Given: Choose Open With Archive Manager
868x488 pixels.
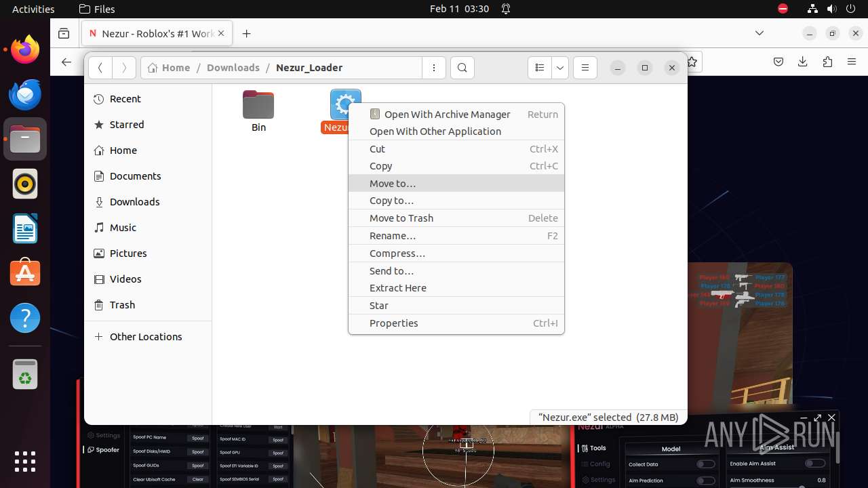Looking at the screenshot, I should click(x=456, y=114).
